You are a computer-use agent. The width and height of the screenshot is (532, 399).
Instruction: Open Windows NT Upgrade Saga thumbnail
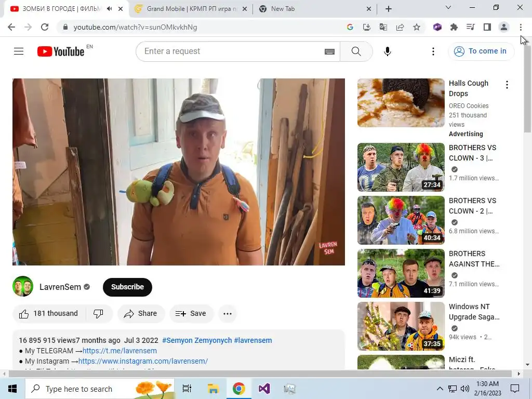pos(401,326)
